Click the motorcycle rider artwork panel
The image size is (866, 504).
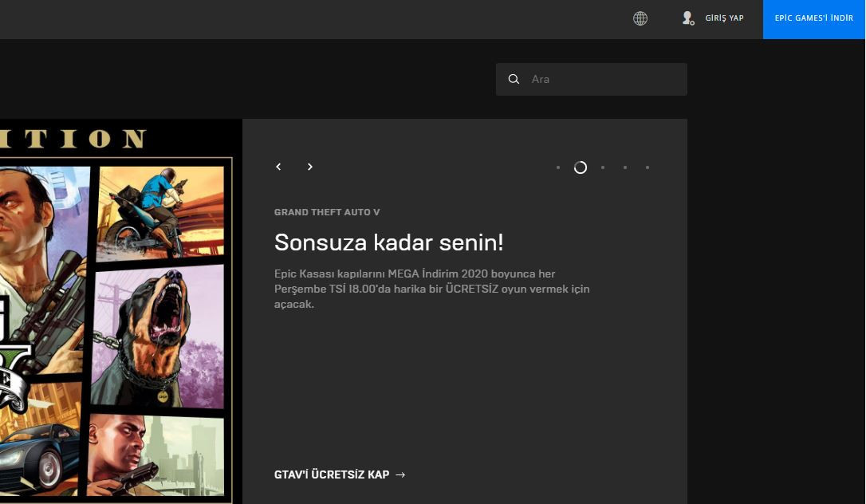[160, 210]
